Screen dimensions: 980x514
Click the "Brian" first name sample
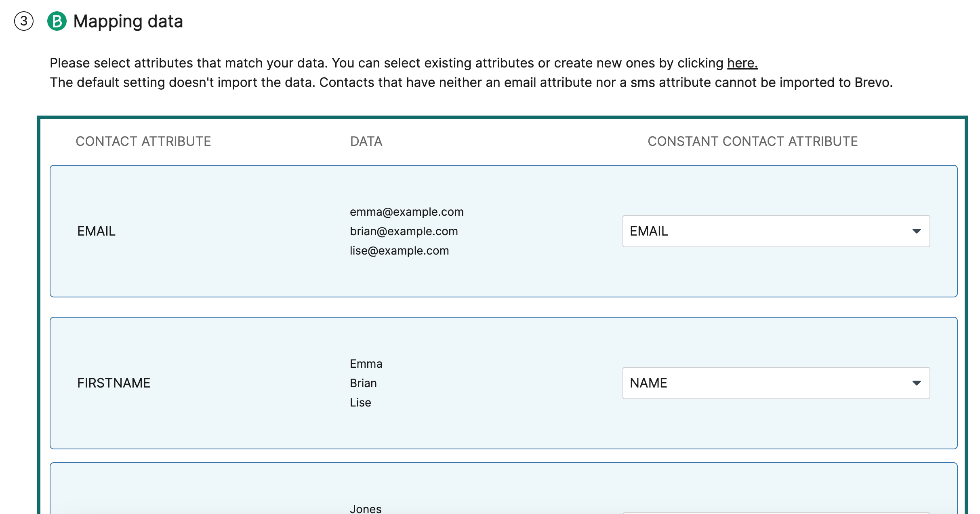click(363, 383)
